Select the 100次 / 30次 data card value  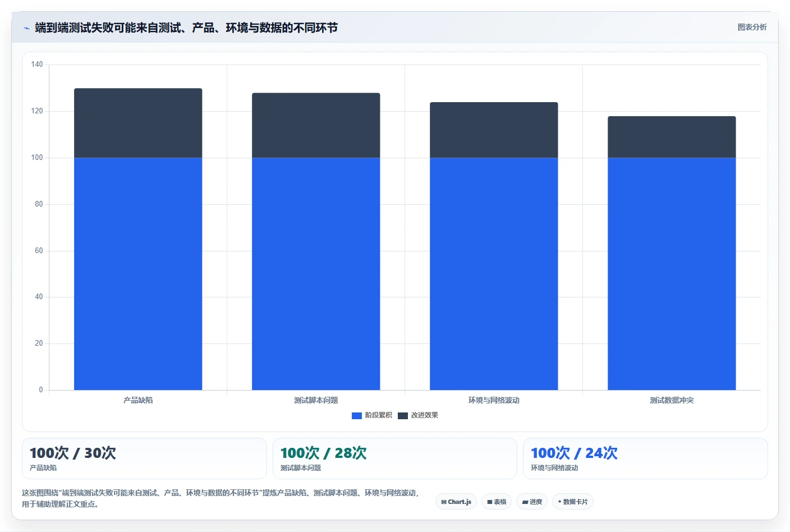73,453
